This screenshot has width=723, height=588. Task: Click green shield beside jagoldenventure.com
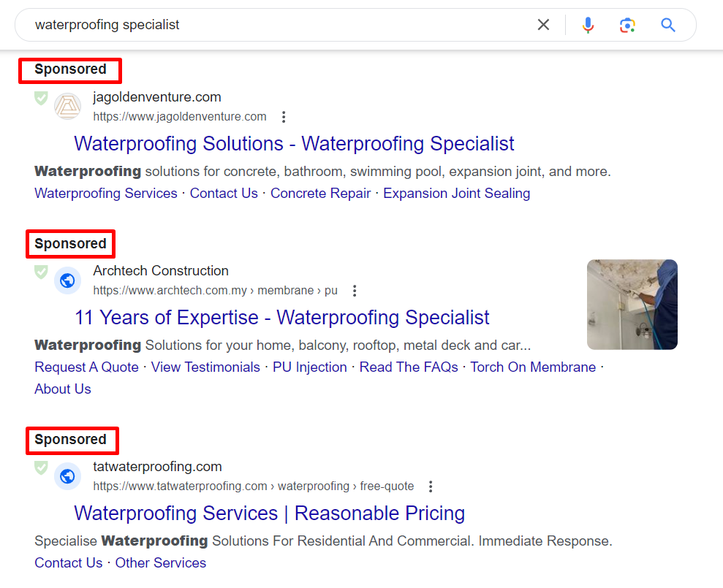coord(42,98)
